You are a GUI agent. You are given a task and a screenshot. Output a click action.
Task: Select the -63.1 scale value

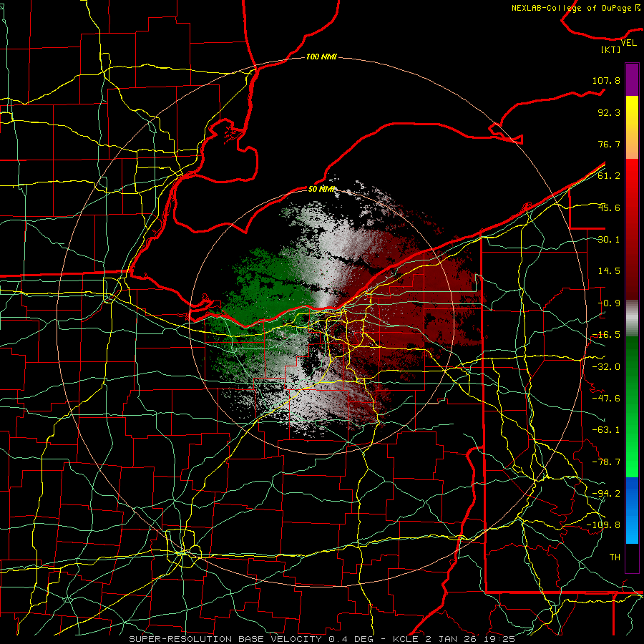[x=606, y=430]
